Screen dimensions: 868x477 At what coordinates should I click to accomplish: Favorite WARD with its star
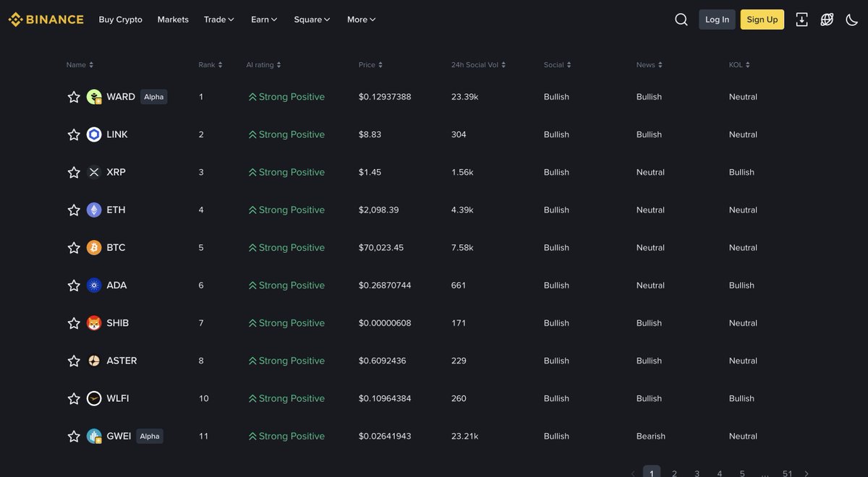click(x=74, y=97)
